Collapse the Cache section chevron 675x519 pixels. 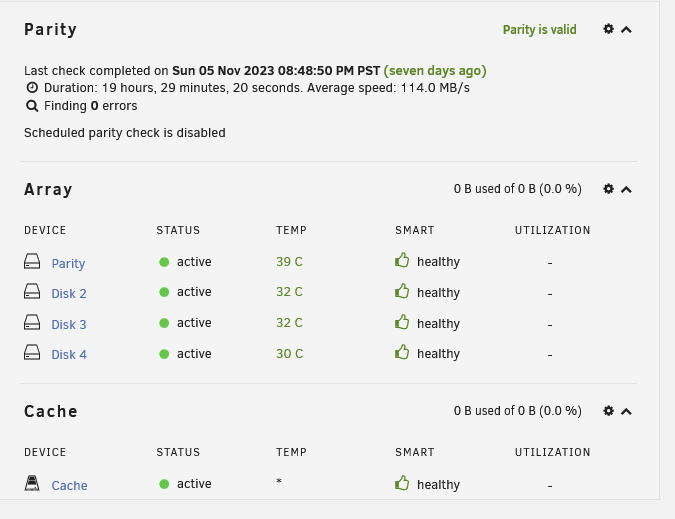tap(626, 412)
